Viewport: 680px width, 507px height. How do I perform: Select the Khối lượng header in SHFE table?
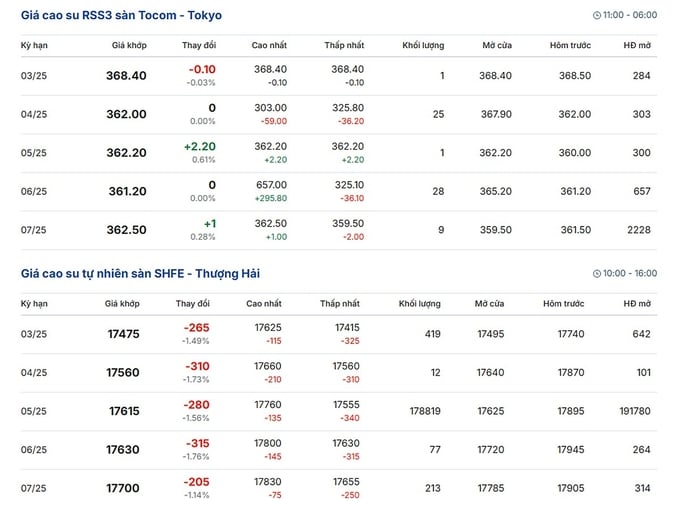[x=419, y=304]
